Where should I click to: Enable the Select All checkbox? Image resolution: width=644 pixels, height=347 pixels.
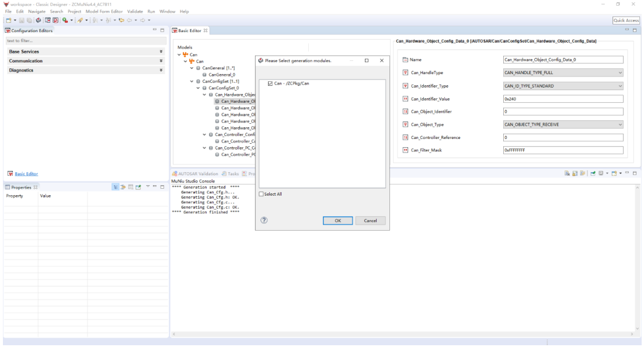(261, 194)
